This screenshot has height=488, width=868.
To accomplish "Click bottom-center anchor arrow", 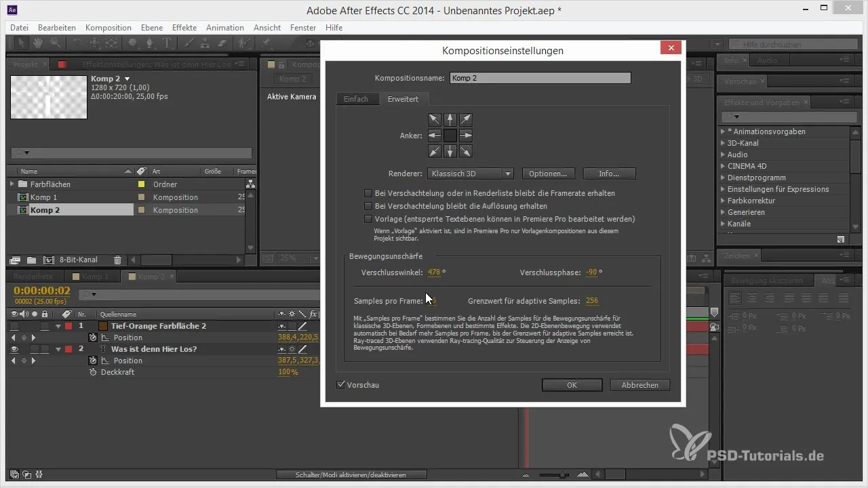I will click(450, 151).
